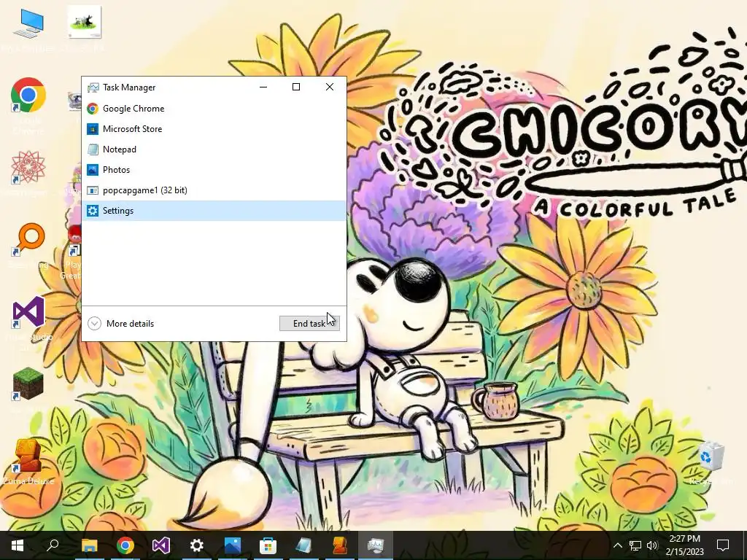Viewport: 747px width, 560px height.
Task: Select Google Chrome in the Task Manager list
Action: (x=214, y=109)
